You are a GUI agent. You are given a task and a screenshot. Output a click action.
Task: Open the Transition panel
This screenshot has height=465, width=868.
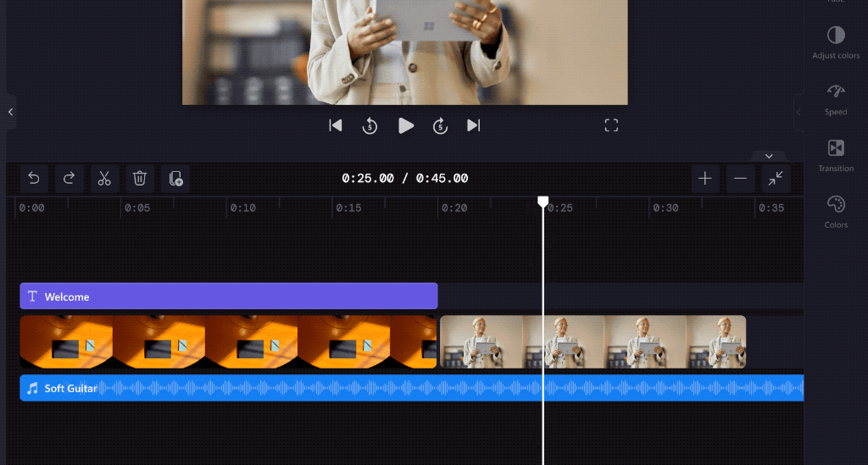[836, 155]
